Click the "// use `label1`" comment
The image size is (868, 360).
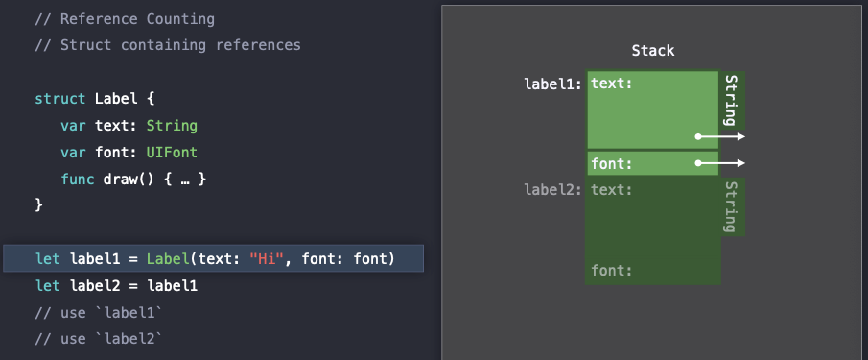[x=99, y=312]
